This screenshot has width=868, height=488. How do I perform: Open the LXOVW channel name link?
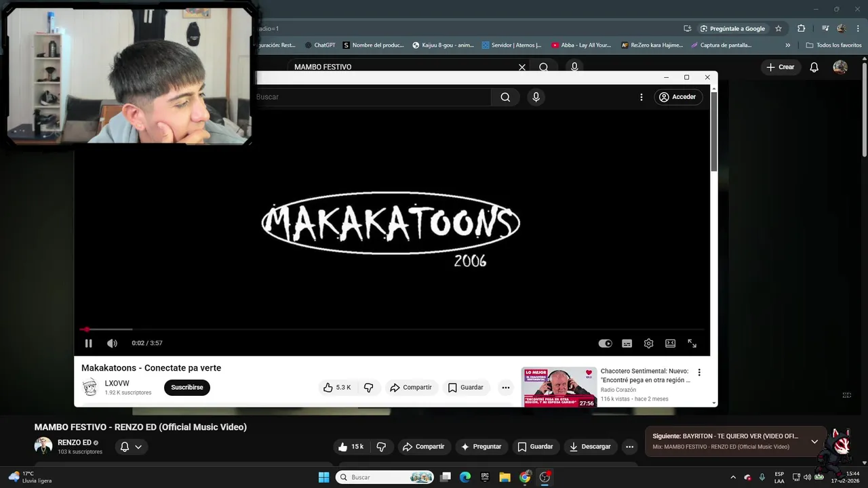click(x=117, y=384)
